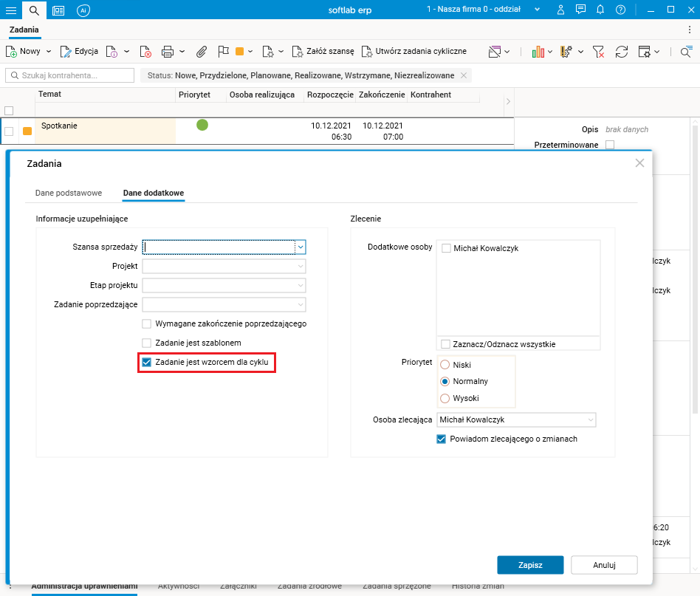This screenshot has height=596, width=700.
Task: Click delete document icon
Action: (145, 52)
